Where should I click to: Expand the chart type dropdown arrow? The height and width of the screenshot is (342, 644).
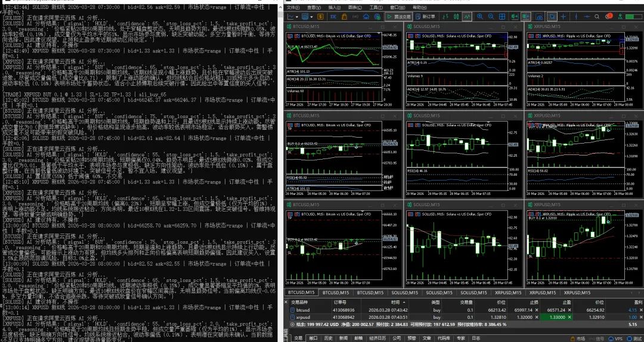[296, 17]
